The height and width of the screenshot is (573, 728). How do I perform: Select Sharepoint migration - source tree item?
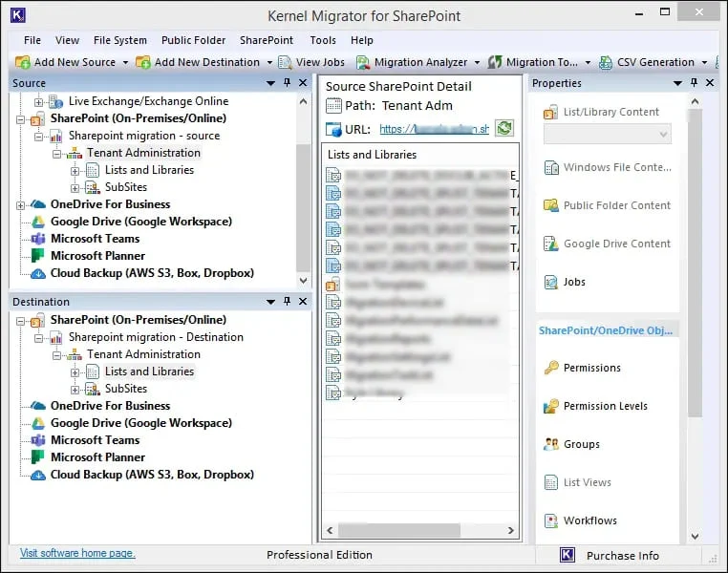coord(144,136)
